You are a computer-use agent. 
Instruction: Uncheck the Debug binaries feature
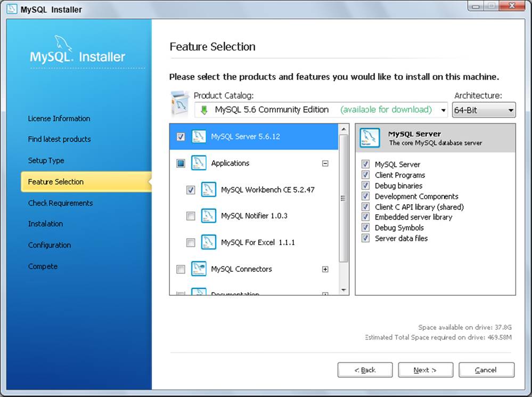pos(365,185)
